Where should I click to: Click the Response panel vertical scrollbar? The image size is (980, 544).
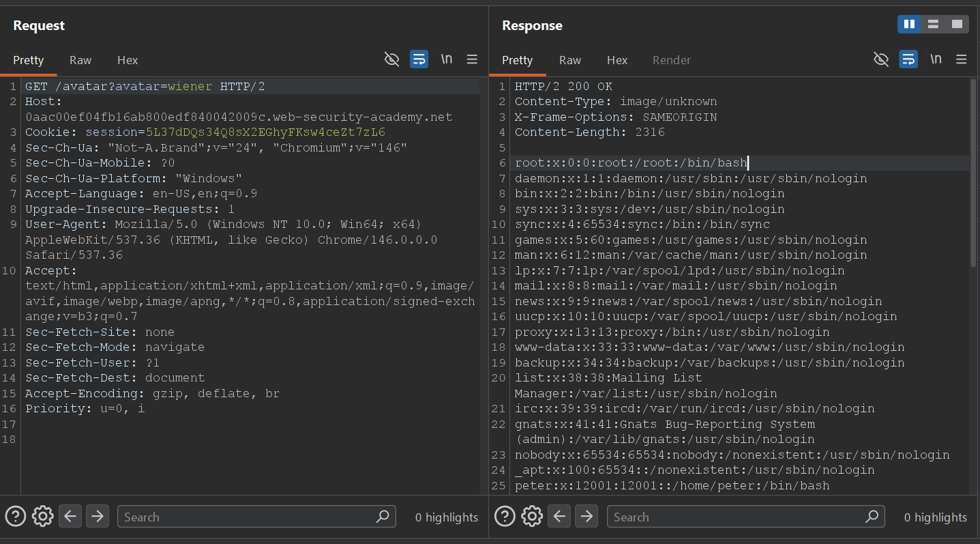(973, 173)
